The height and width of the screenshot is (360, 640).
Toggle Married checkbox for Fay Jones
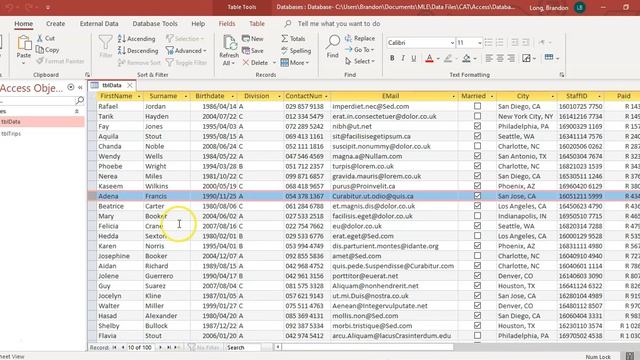point(477,126)
